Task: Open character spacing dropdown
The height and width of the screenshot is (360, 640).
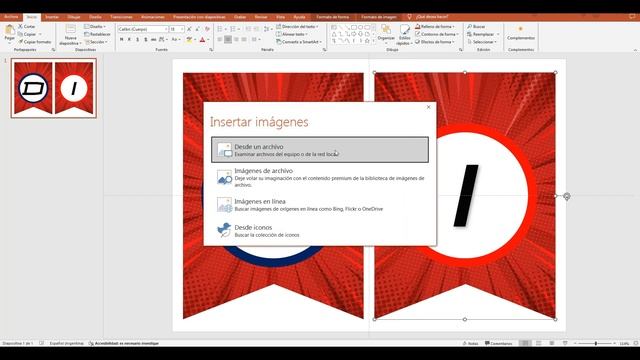Action: coord(163,40)
